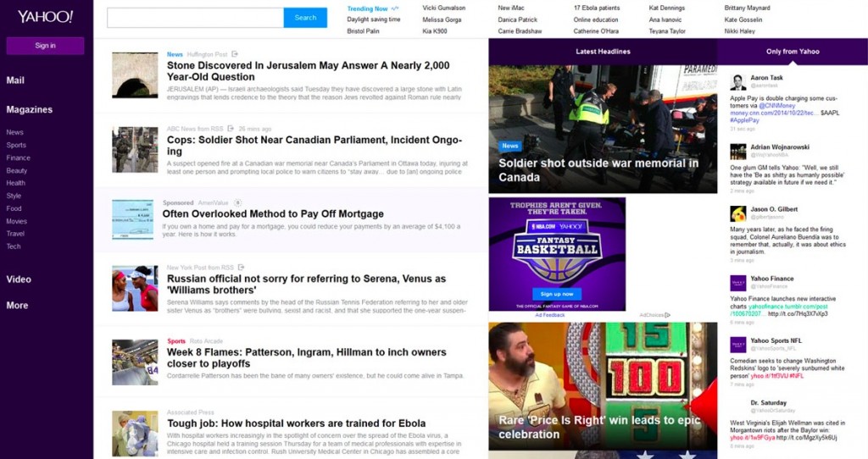Open share icon beside ABC News from RSS
Image resolution: width=868 pixels, height=459 pixels.
click(x=231, y=128)
